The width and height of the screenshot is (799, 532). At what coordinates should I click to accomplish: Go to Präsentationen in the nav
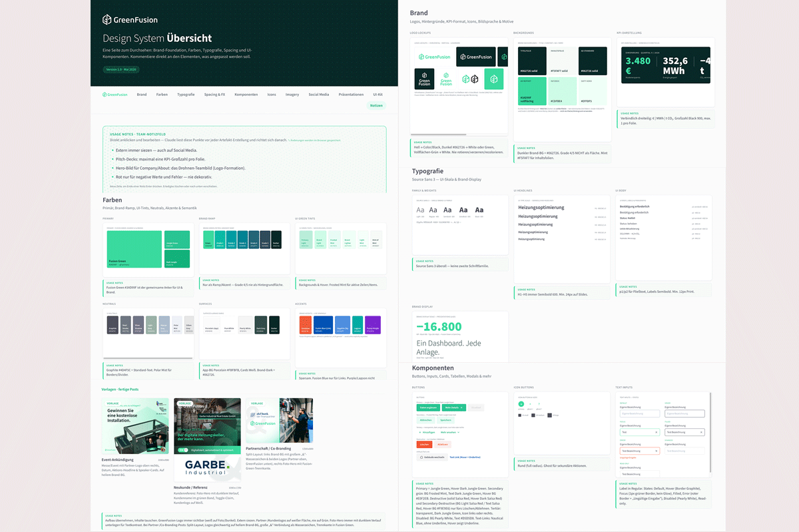click(351, 95)
